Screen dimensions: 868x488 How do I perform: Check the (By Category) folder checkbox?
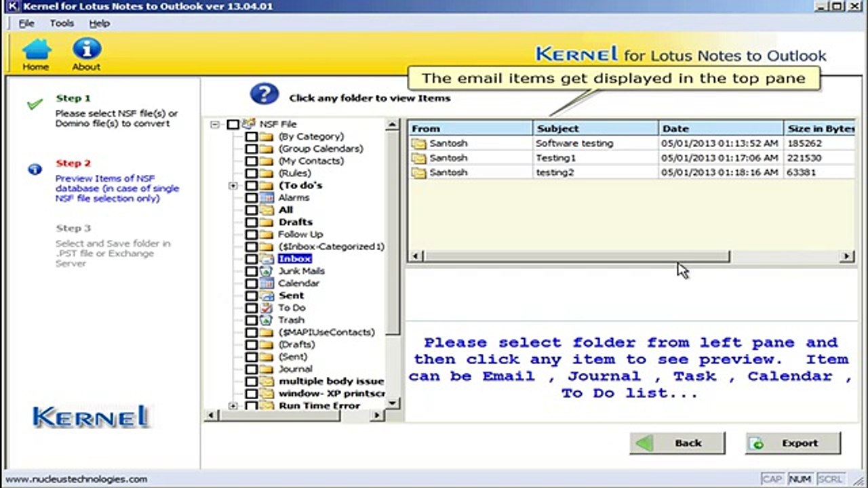252,136
